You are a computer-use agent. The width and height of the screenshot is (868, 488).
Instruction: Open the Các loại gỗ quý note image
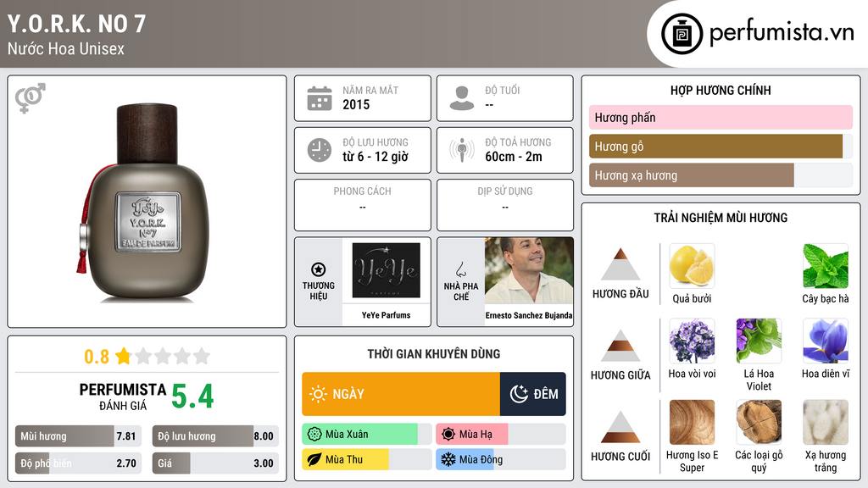(759, 422)
